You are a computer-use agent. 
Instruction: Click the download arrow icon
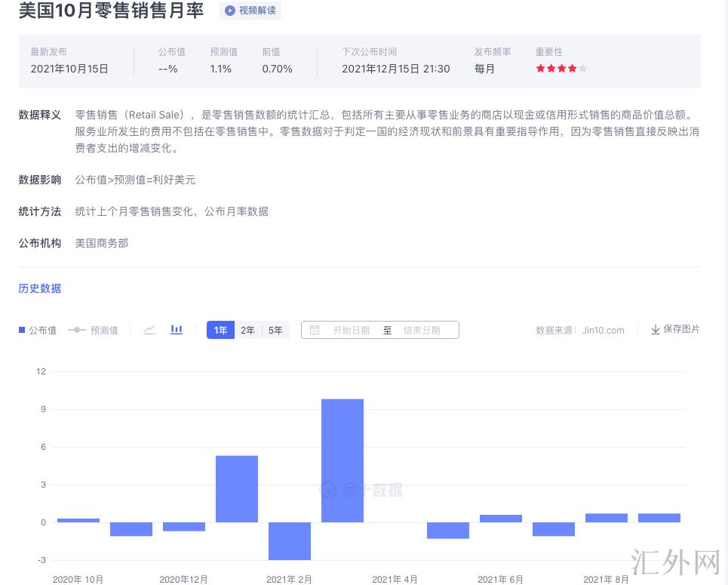coord(655,330)
